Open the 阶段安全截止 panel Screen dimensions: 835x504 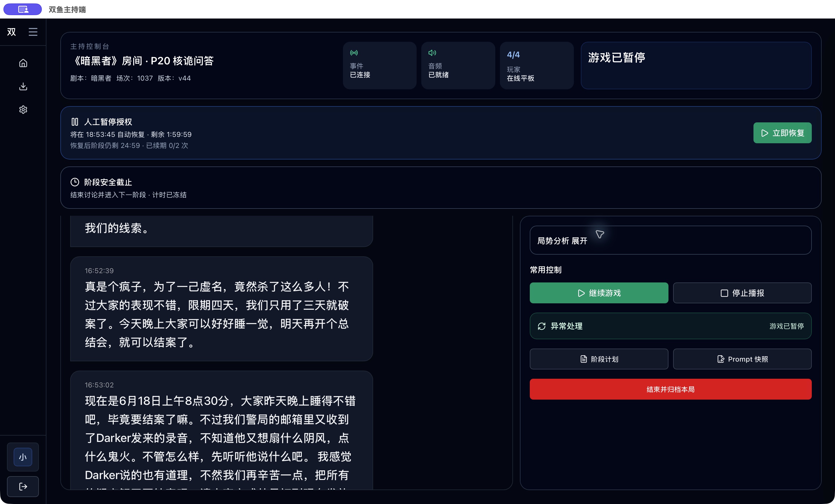(440, 188)
